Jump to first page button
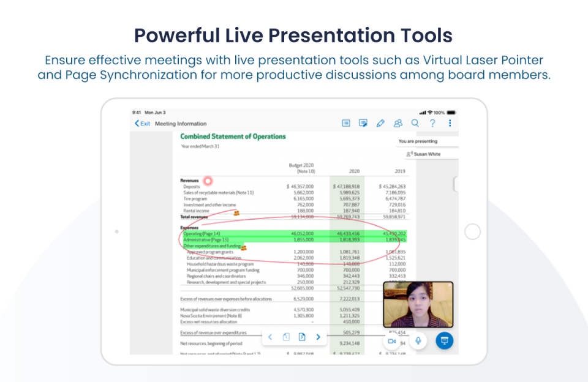The width and height of the screenshot is (588, 382). [286, 337]
